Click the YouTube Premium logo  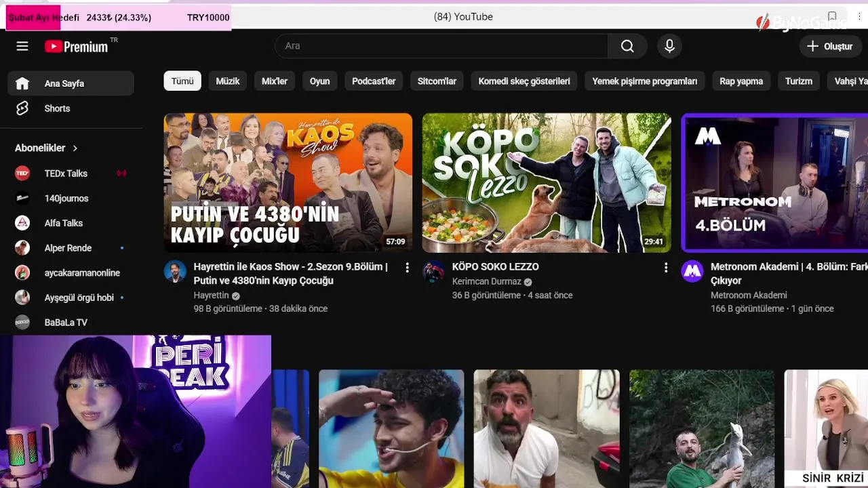pyautogui.click(x=77, y=46)
